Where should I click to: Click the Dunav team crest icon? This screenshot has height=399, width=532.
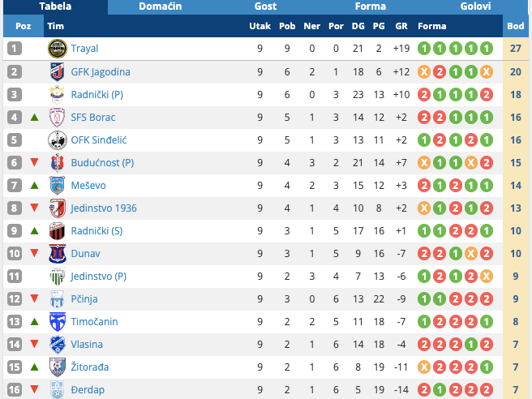click(57, 253)
